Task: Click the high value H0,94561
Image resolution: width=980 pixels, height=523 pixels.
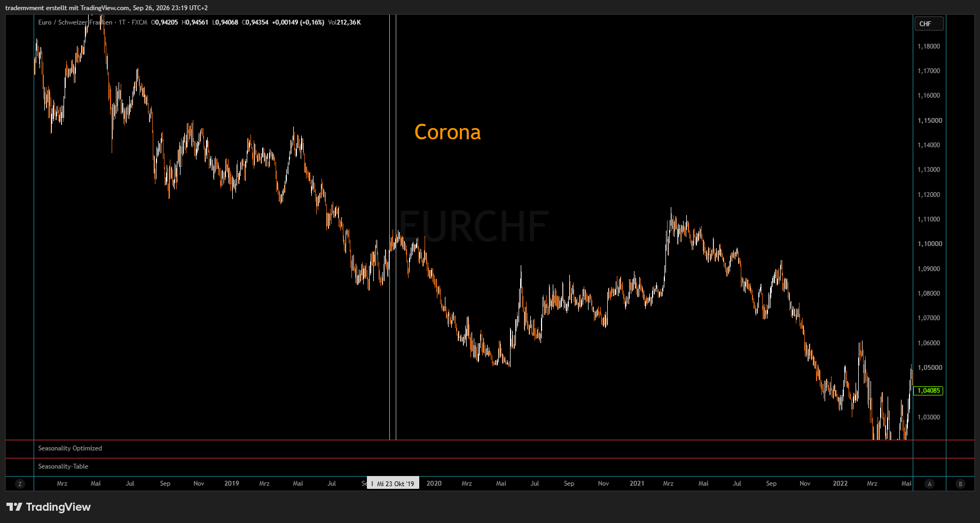Action: click(195, 22)
